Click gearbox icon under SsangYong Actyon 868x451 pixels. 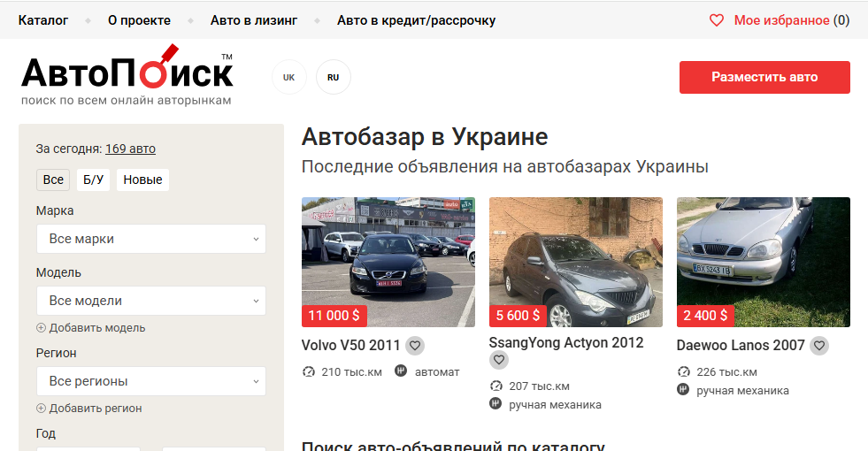tap(495, 403)
